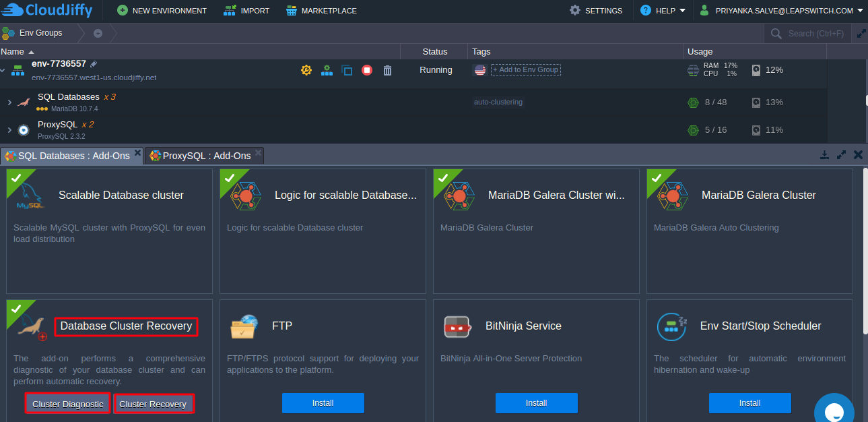Viewport: 868px width, 422px height.
Task: Expand the ProxySQL layer
Action: click(x=9, y=130)
